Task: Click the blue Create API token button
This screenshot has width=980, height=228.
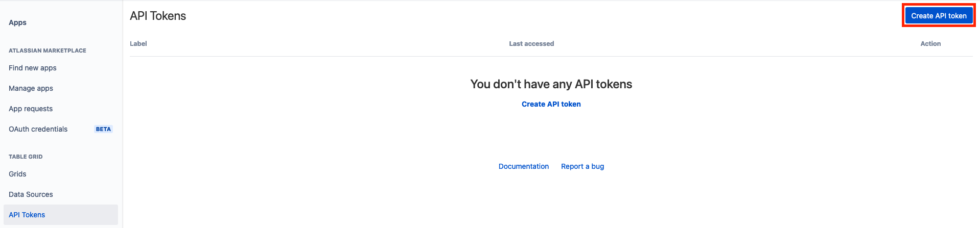Action: point(938,16)
